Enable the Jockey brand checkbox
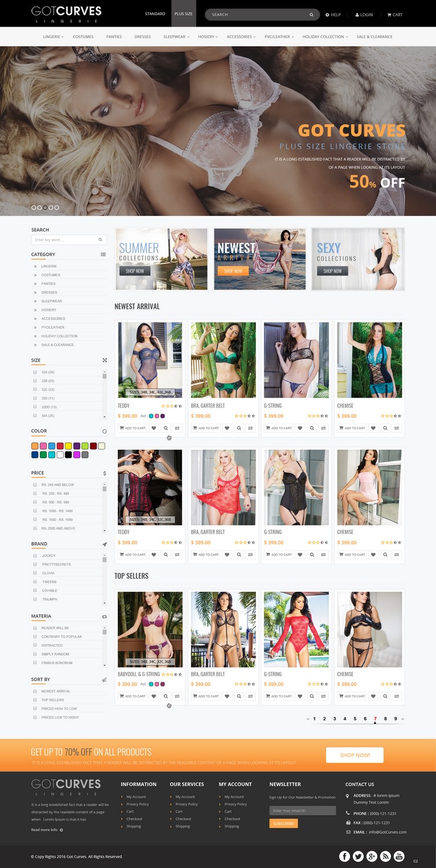Image resolution: width=436 pixels, height=868 pixels. click(35, 556)
